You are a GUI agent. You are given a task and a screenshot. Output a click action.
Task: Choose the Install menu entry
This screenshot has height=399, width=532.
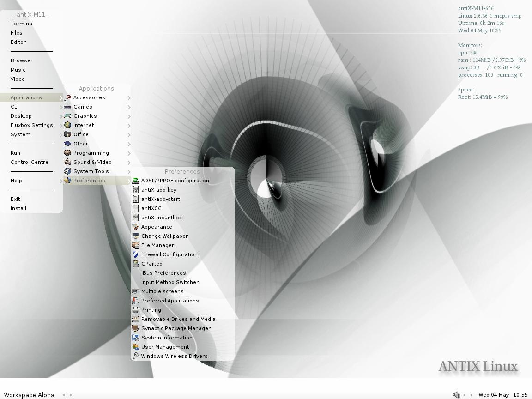click(18, 208)
